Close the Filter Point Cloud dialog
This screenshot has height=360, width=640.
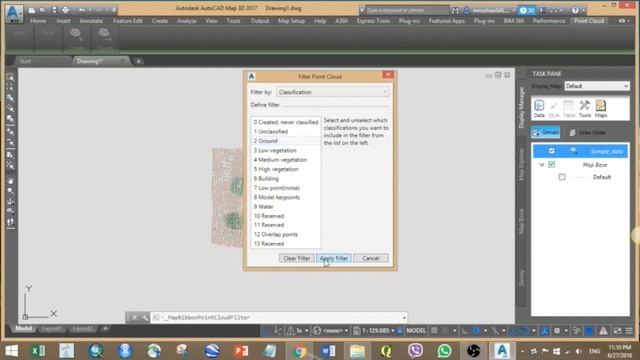point(388,75)
